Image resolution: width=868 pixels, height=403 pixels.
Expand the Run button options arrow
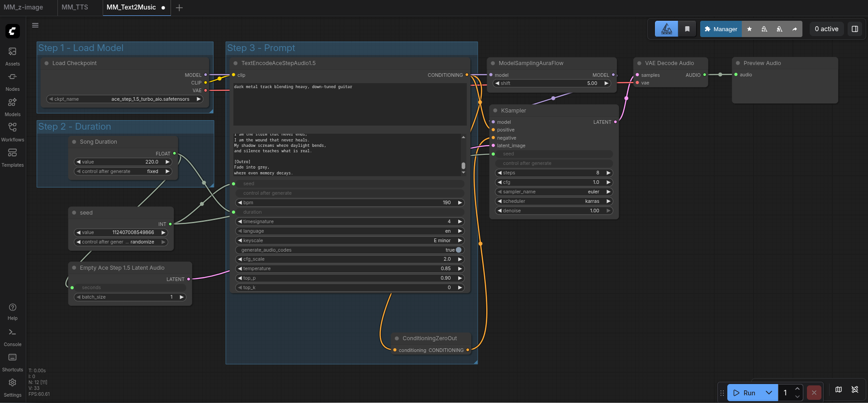click(x=768, y=393)
